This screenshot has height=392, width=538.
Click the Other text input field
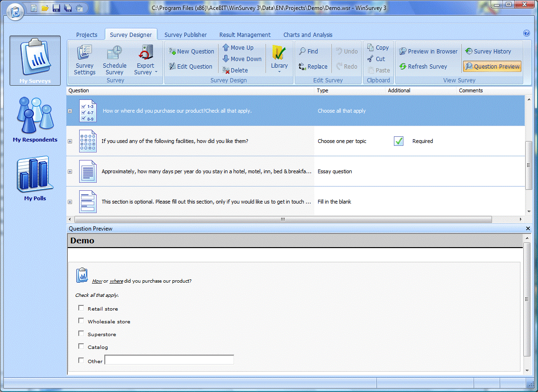pos(169,360)
